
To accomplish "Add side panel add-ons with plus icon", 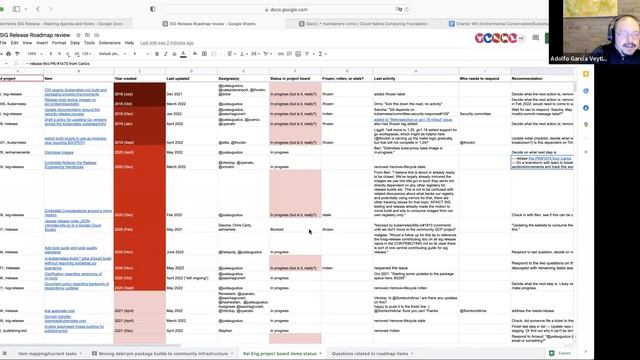I will (x=586, y=152).
